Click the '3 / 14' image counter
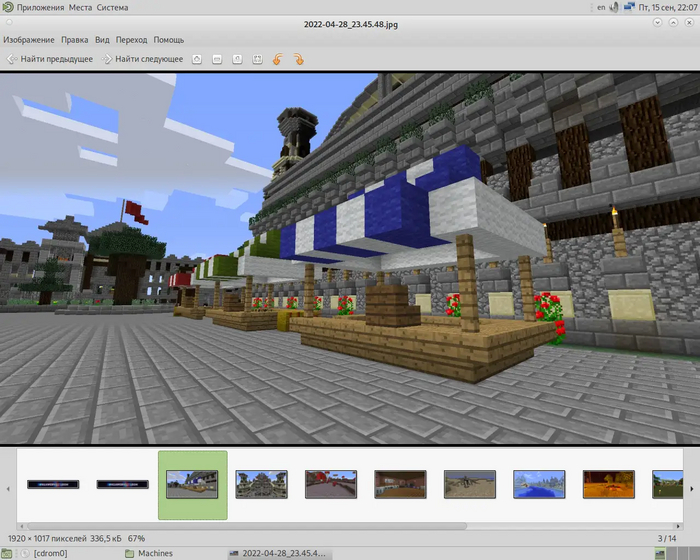This screenshot has height=560, width=700. 667,539
